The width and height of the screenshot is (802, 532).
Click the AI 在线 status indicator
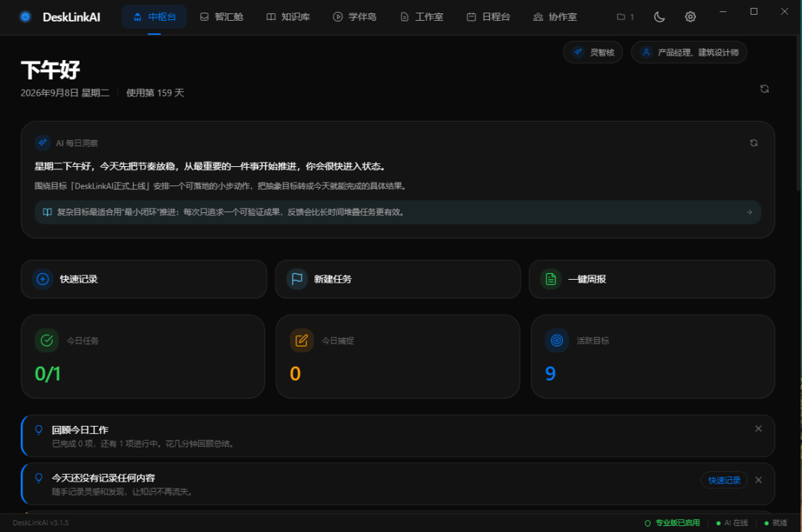tap(732, 523)
